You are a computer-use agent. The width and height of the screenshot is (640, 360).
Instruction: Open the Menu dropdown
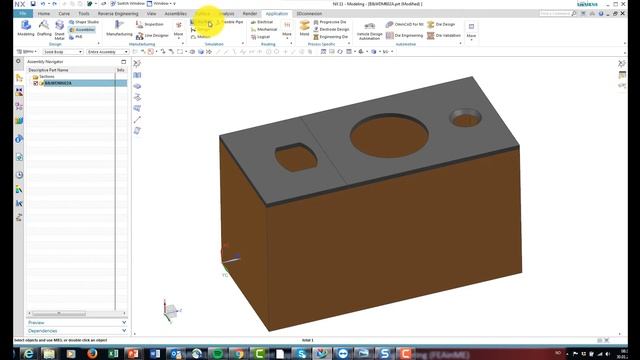[27, 52]
